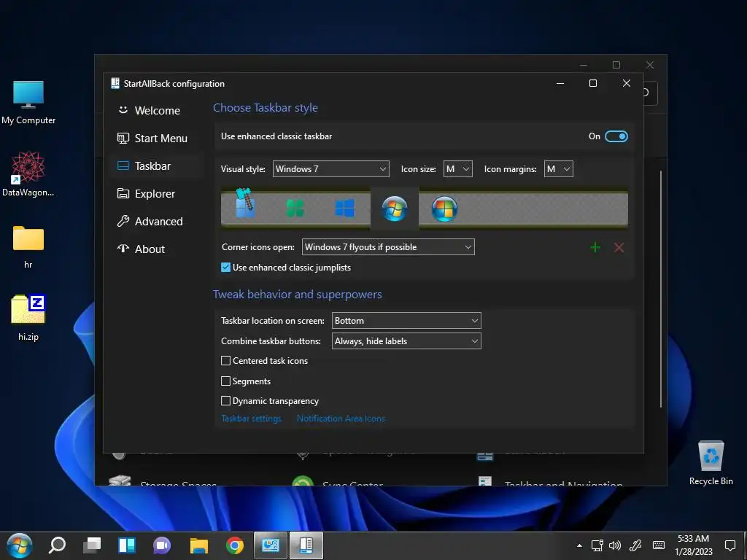Open the Widgets taskbar icon
This screenshot has width=747, height=560.
coord(127,545)
